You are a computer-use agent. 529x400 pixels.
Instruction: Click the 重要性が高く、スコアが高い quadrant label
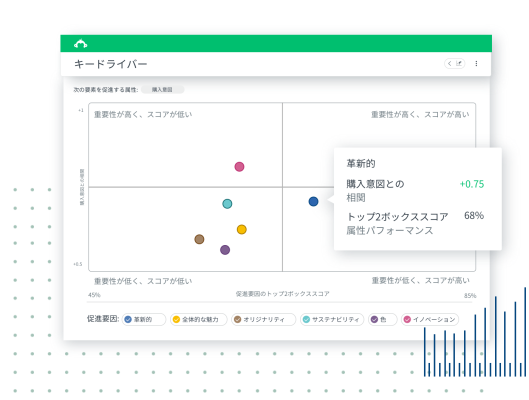[420, 115]
